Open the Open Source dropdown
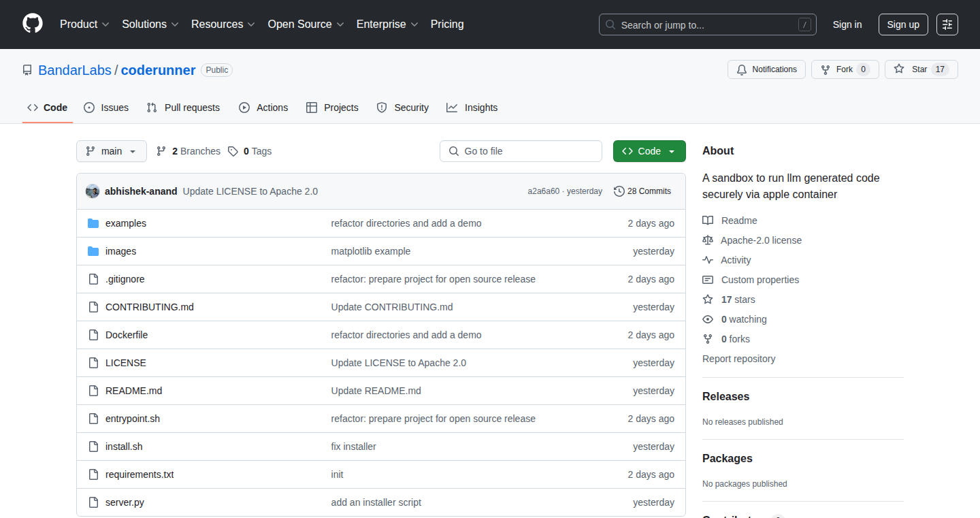The height and width of the screenshot is (518, 980). pos(306,25)
